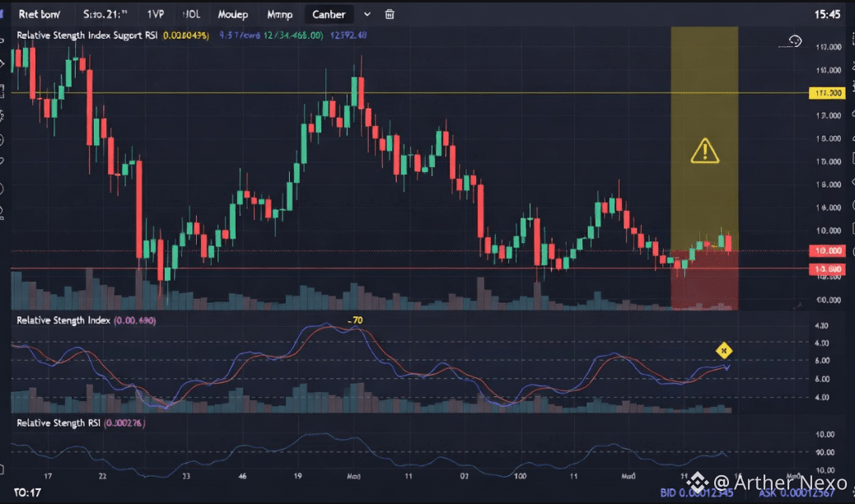Viewport: 855px width, 504px height.
Task: Open the Mmnp toolbar item
Action: [x=280, y=15]
